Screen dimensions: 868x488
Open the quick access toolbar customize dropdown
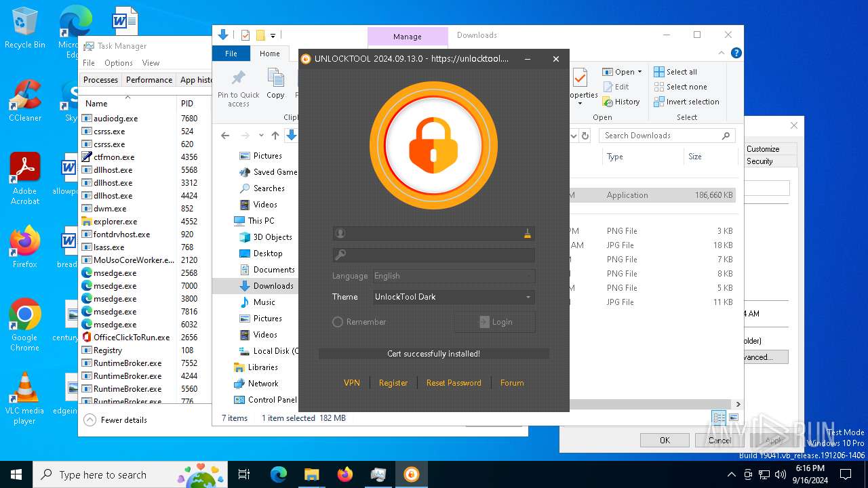coord(273,35)
